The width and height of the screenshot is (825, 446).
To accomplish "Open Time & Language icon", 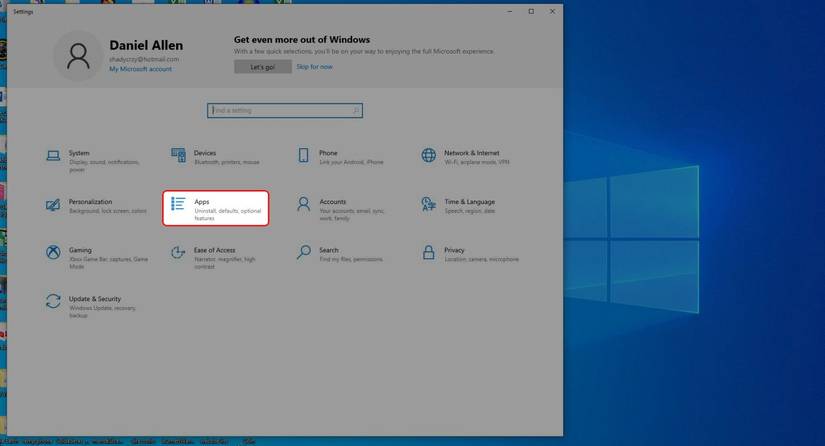I will (429, 204).
